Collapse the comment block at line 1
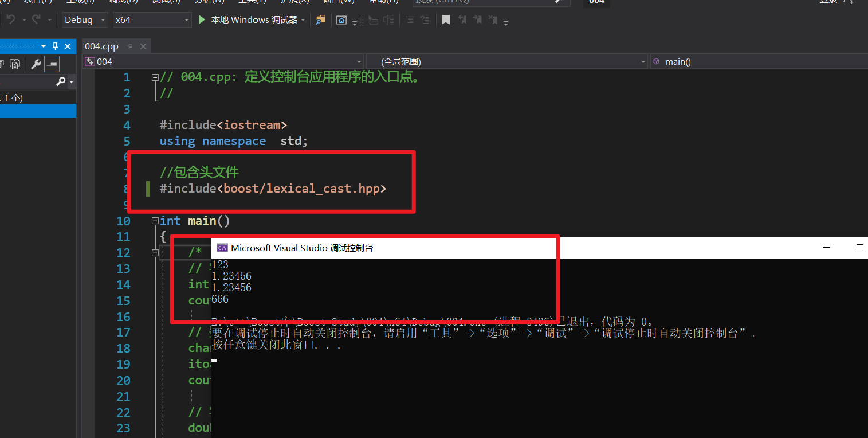 [x=155, y=77]
